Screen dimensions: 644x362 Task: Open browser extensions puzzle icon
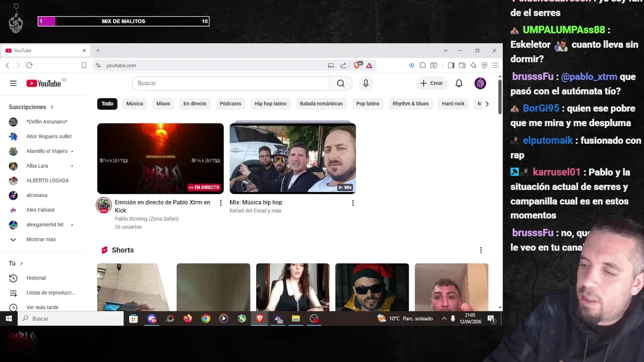point(423,65)
